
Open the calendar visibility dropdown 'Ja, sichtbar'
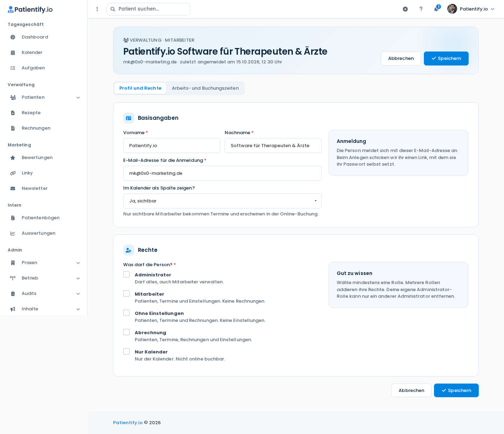[222, 201]
